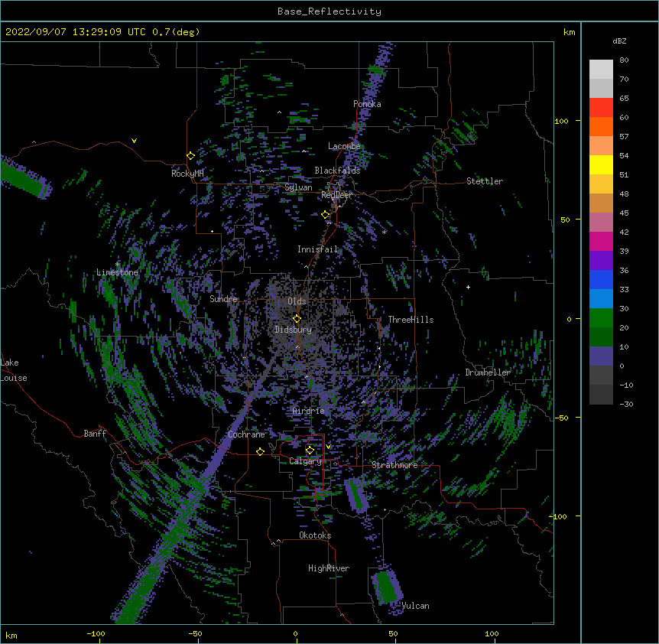The image size is (659, 644).
Task: Click the red 65 dBZ legend swatch
Action: pyautogui.click(x=601, y=107)
